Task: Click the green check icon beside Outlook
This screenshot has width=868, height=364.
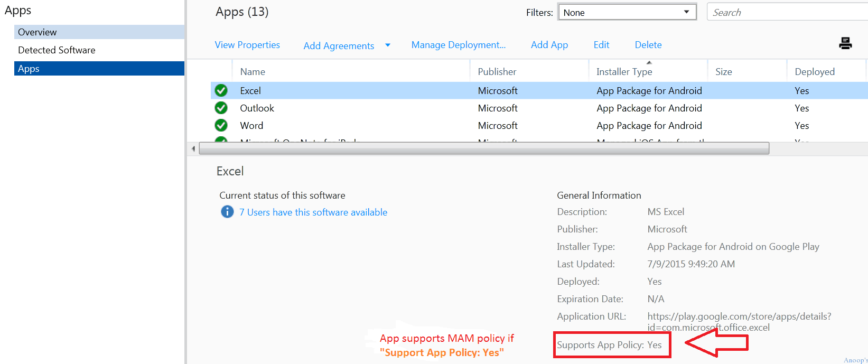Action: pyautogui.click(x=221, y=108)
